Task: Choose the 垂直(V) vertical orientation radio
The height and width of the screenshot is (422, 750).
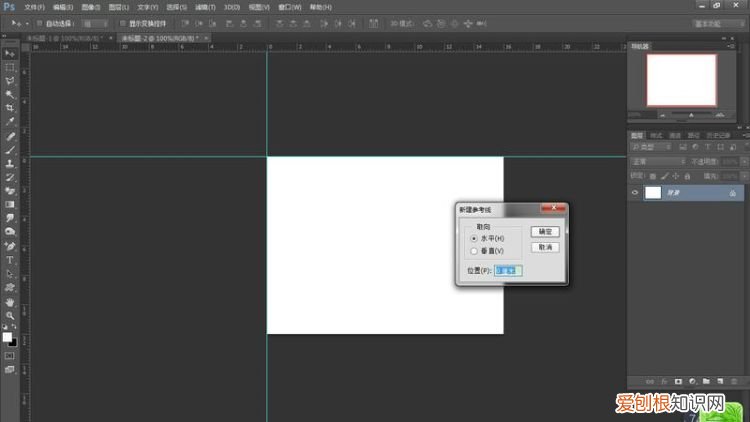Action: (x=474, y=251)
